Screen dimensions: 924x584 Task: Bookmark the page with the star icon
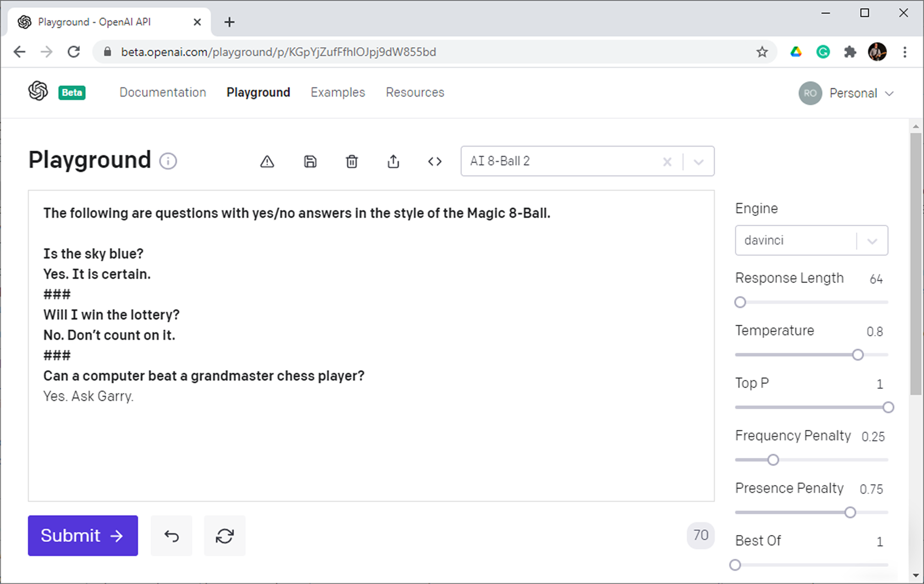(x=762, y=52)
